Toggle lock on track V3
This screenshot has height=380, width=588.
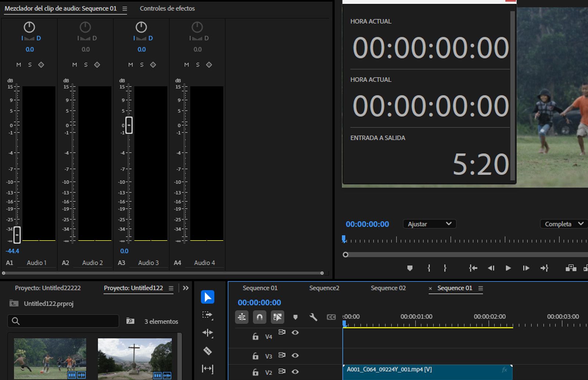pyautogui.click(x=255, y=356)
